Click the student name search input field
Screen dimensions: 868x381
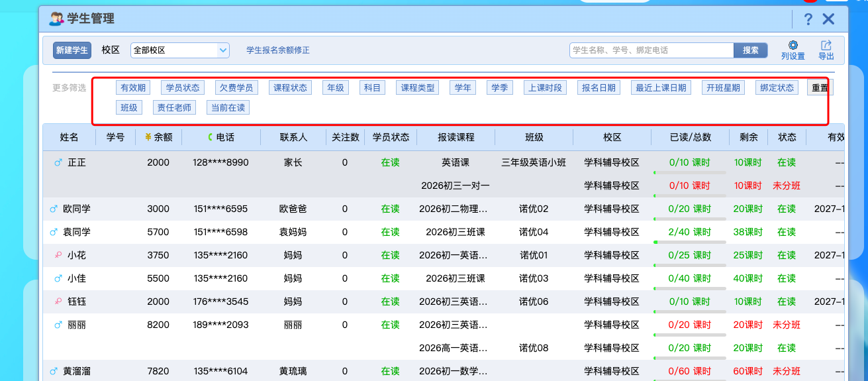click(x=651, y=50)
